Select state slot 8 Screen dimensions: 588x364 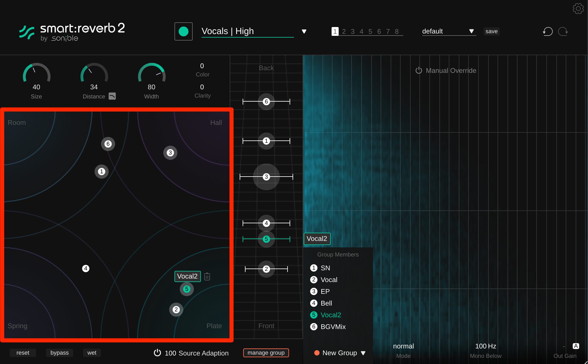(397, 31)
